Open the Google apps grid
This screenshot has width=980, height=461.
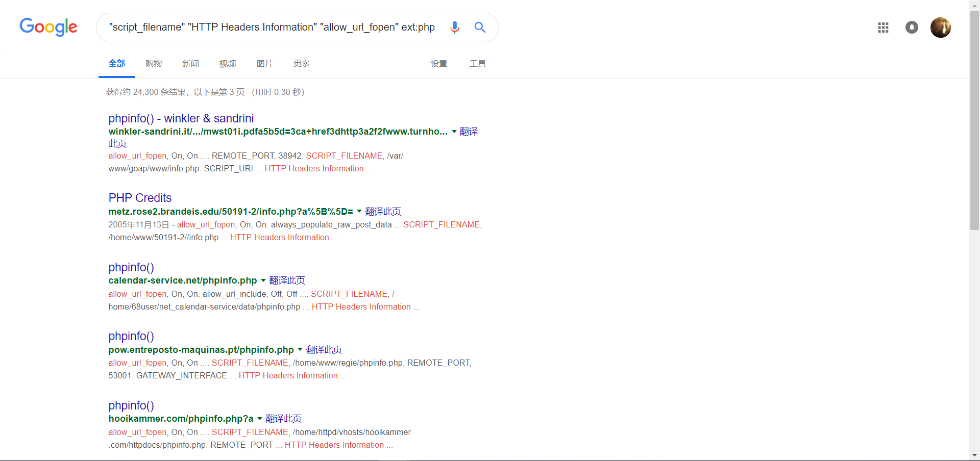(x=883, y=28)
